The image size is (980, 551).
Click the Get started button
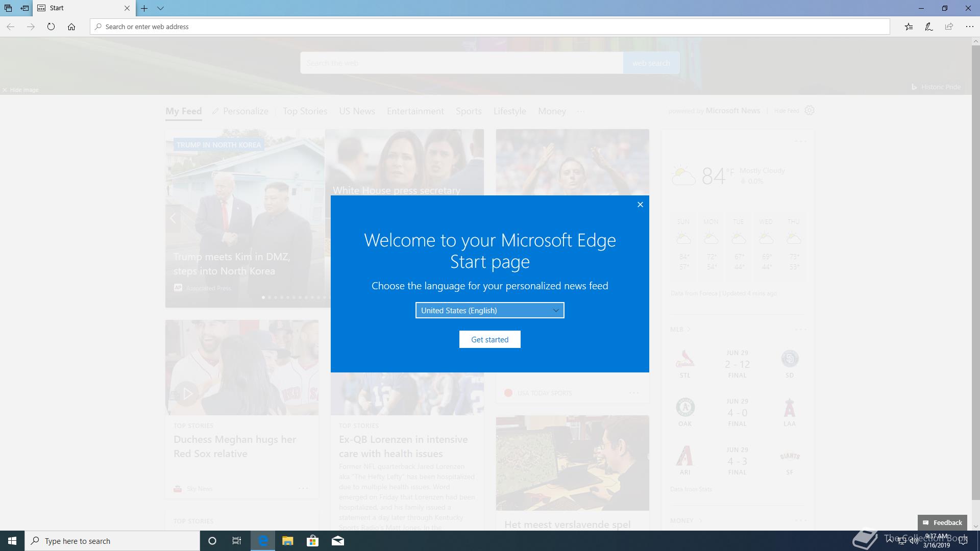coord(490,339)
